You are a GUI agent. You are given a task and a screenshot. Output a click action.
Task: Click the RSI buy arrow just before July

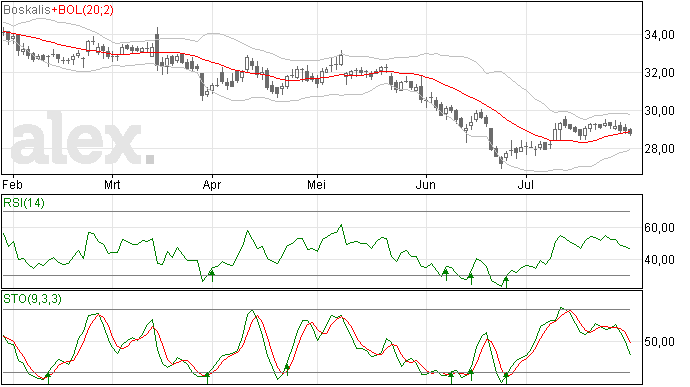point(506,282)
